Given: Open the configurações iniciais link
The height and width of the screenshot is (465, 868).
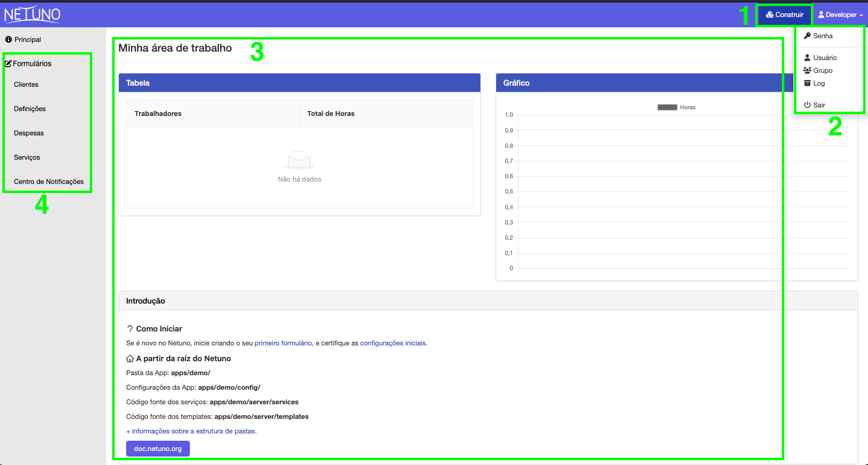Looking at the screenshot, I should (x=393, y=343).
